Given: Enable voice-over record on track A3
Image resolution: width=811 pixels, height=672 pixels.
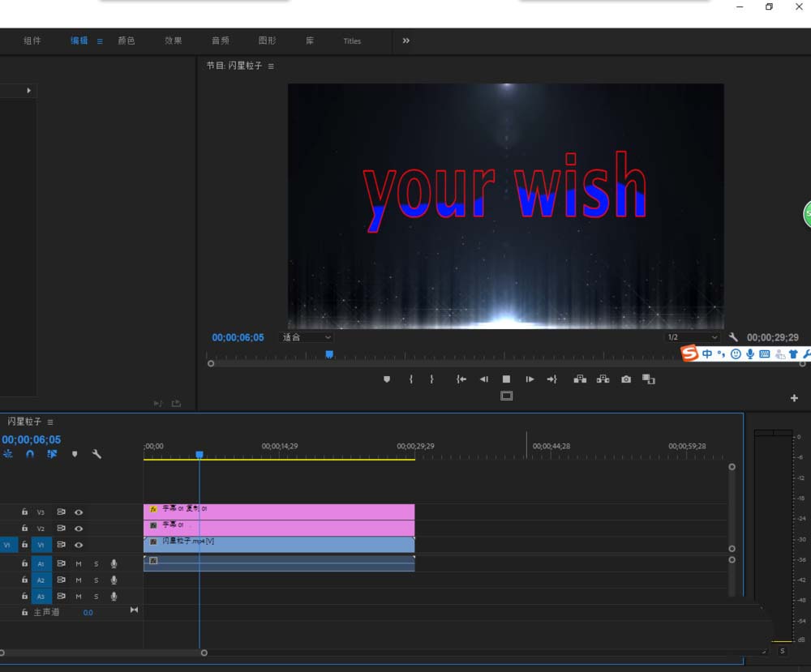Looking at the screenshot, I should pos(114,597).
